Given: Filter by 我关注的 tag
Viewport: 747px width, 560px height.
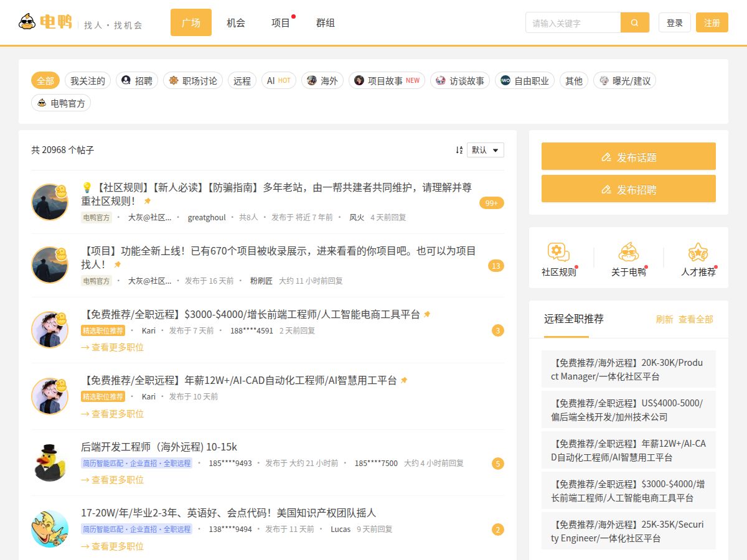Looking at the screenshot, I should pos(88,80).
